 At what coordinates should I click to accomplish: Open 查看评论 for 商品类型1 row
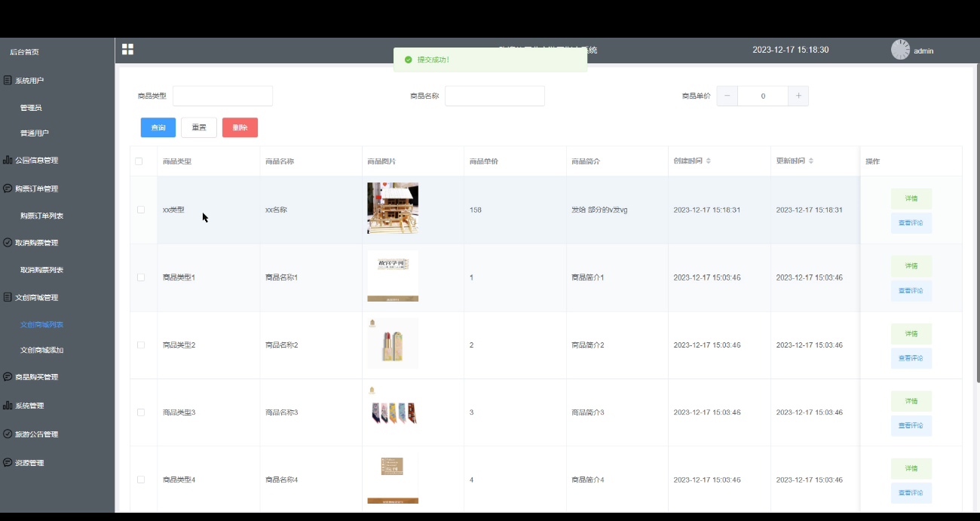pyautogui.click(x=911, y=290)
